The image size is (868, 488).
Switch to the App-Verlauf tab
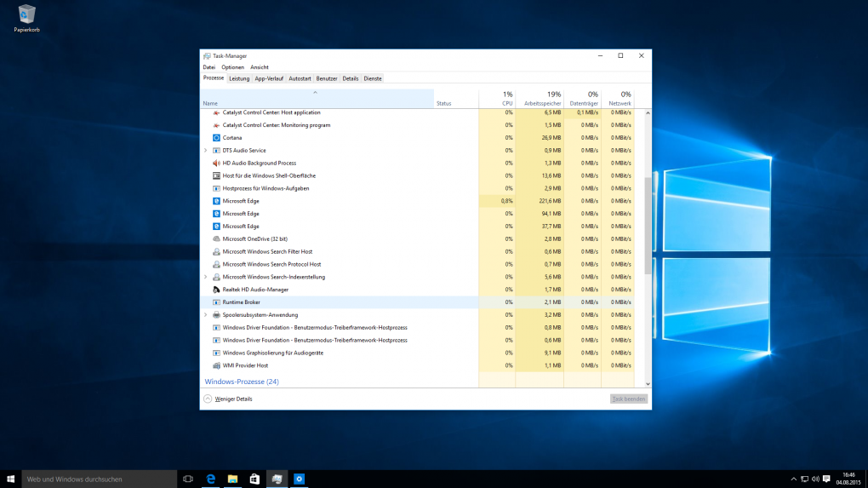point(268,78)
